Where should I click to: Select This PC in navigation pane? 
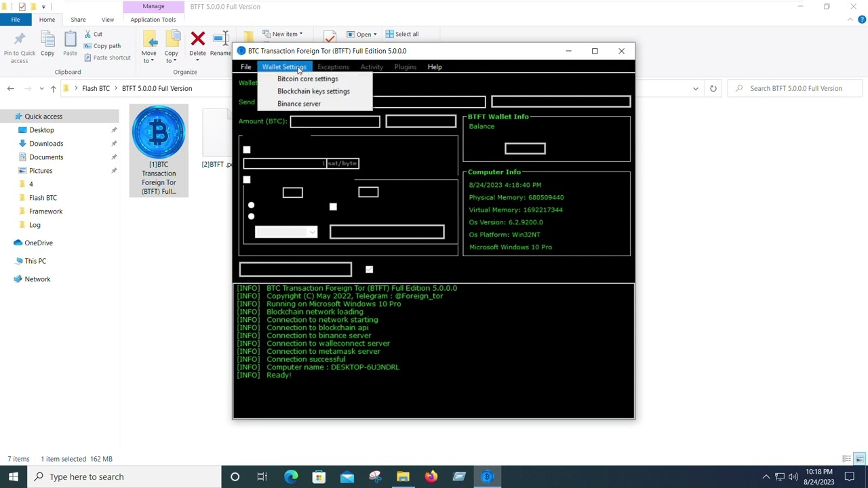coord(35,261)
